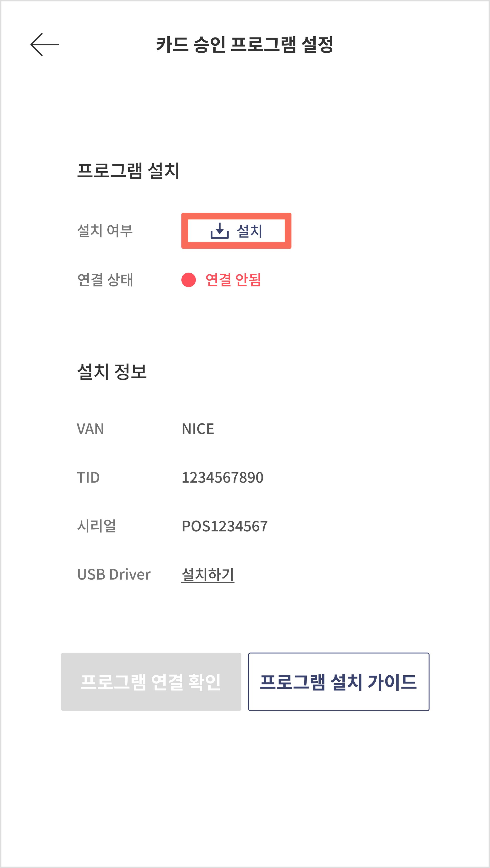Open the USB Driver 설치하기 link
490x868 pixels.
click(x=208, y=575)
